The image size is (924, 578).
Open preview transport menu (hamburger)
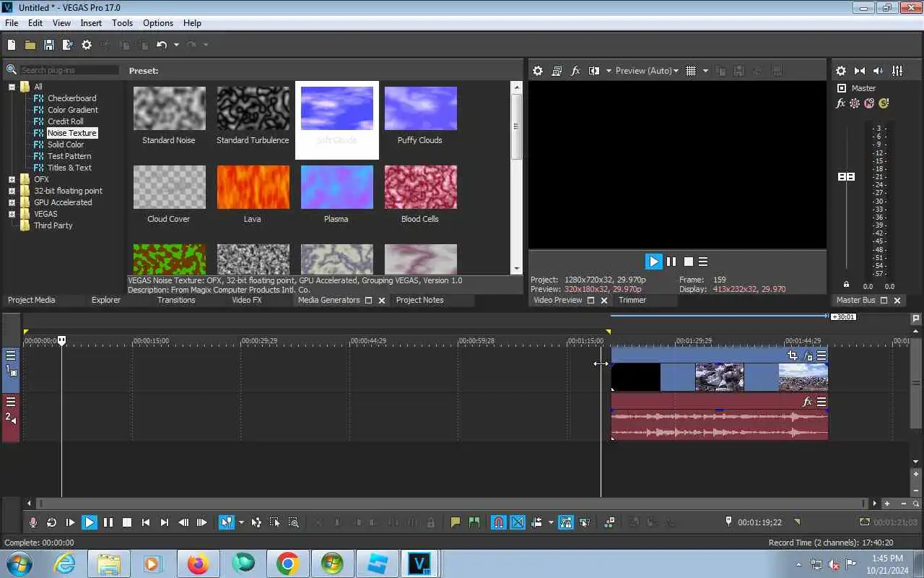point(703,262)
